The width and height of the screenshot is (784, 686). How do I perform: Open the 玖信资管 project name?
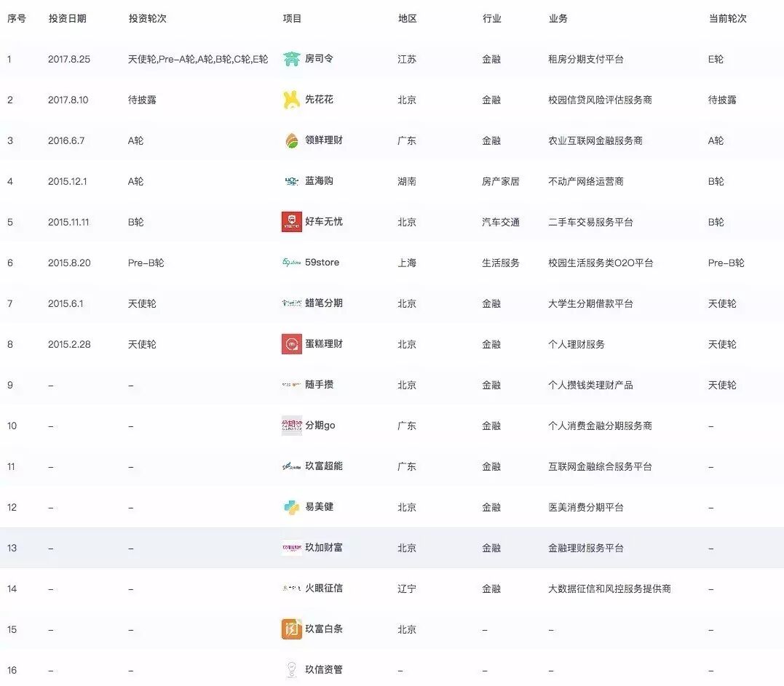[x=324, y=670]
